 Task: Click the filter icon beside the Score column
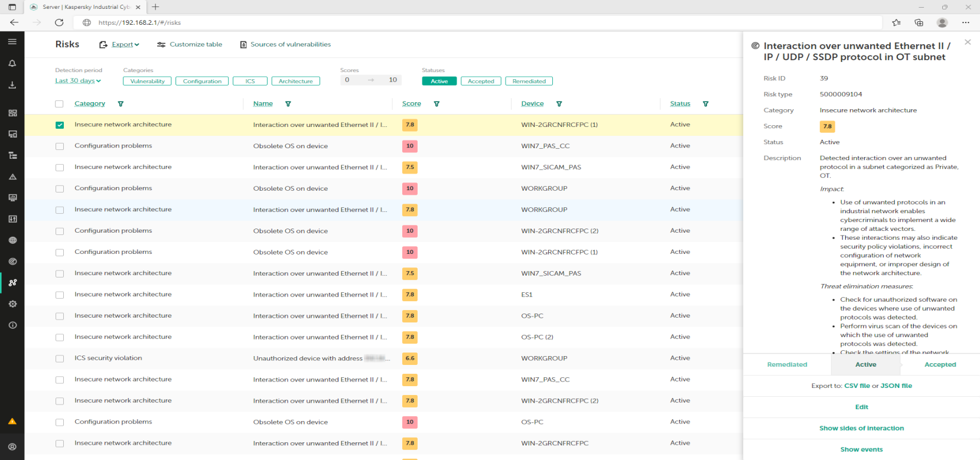point(437,104)
